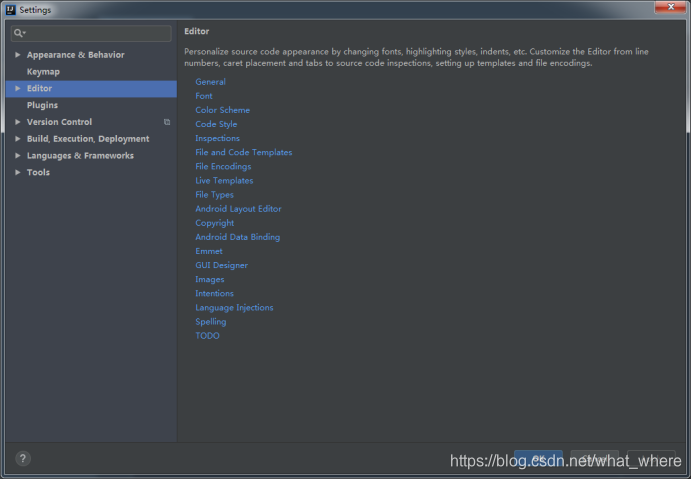Click the project-level icon beside Version Control

(167, 122)
